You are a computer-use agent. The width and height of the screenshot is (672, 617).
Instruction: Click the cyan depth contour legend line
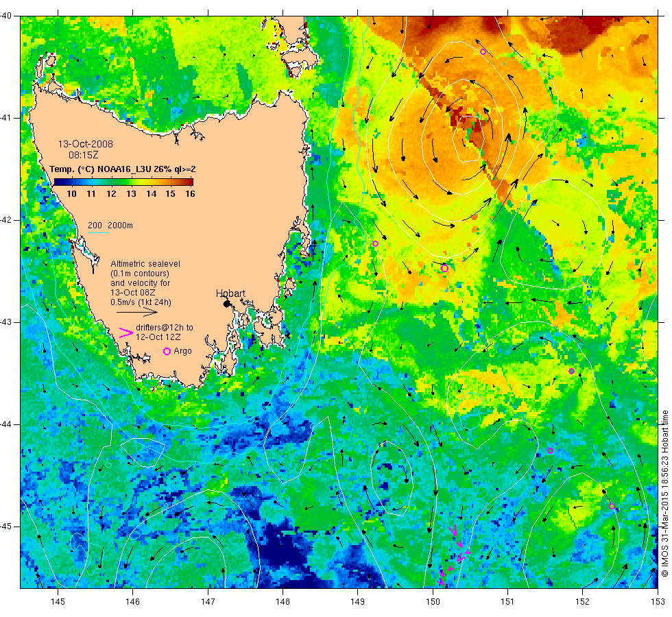coord(97,233)
